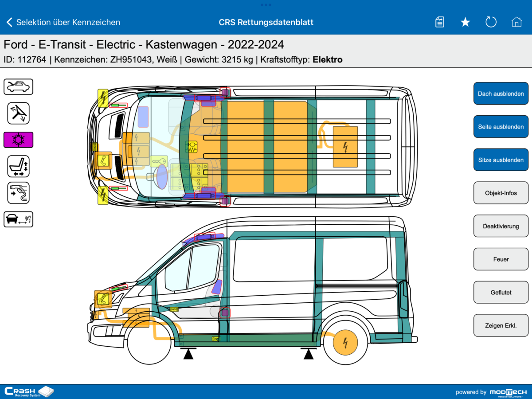Select the blue seat side airbag in side view
The image size is (532, 399).
pos(217,287)
